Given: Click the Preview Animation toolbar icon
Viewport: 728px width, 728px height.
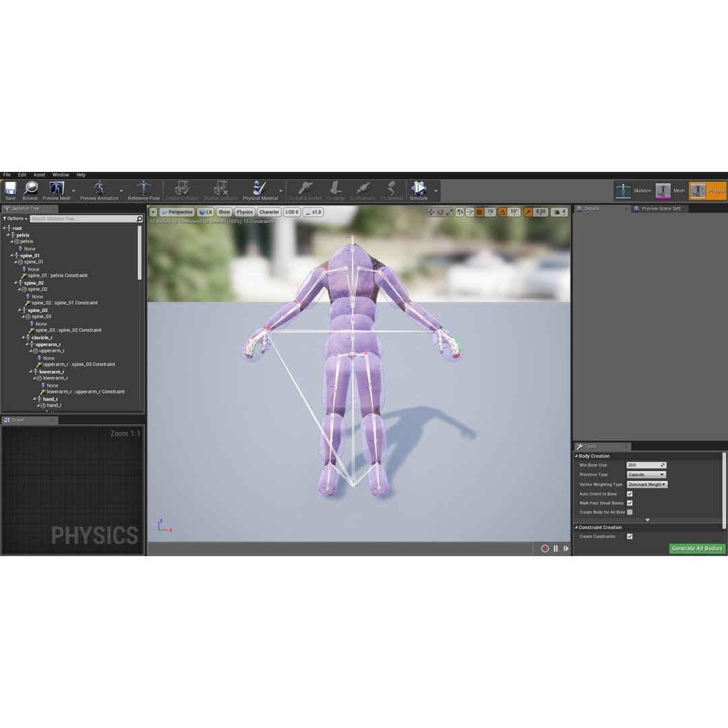Looking at the screenshot, I should [x=98, y=190].
